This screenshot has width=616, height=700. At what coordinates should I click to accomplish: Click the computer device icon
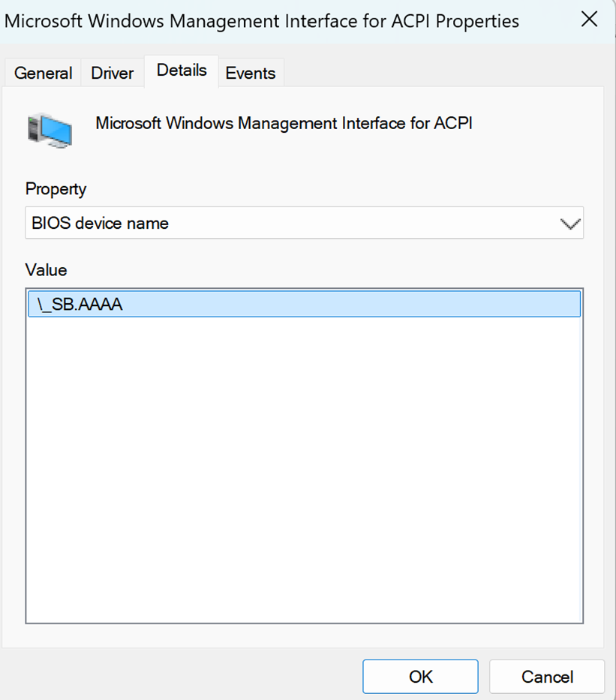point(50,131)
